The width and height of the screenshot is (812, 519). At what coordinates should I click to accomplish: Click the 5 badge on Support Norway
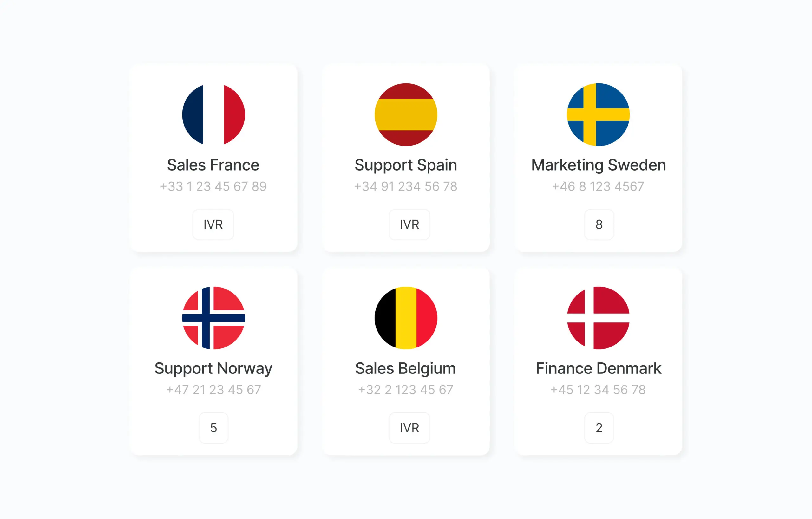pyautogui.click(x=213, y=428)
